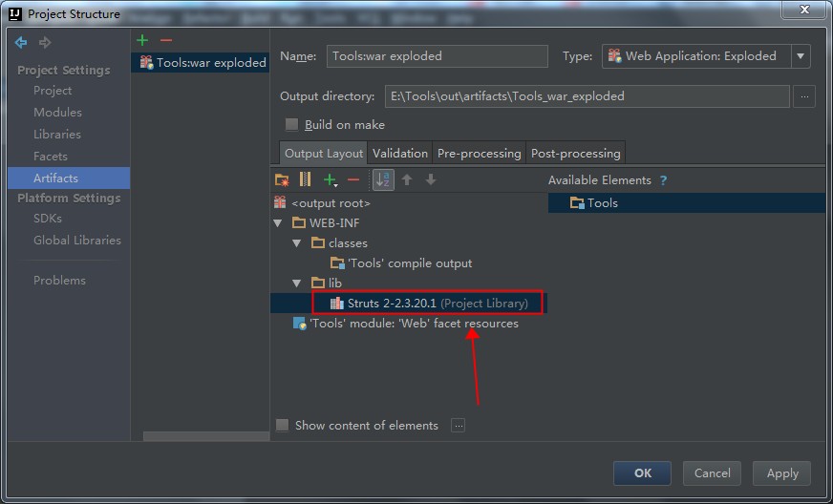
Task: Click the Apply button
Action: pyautogui.click(x=782, y=473)
